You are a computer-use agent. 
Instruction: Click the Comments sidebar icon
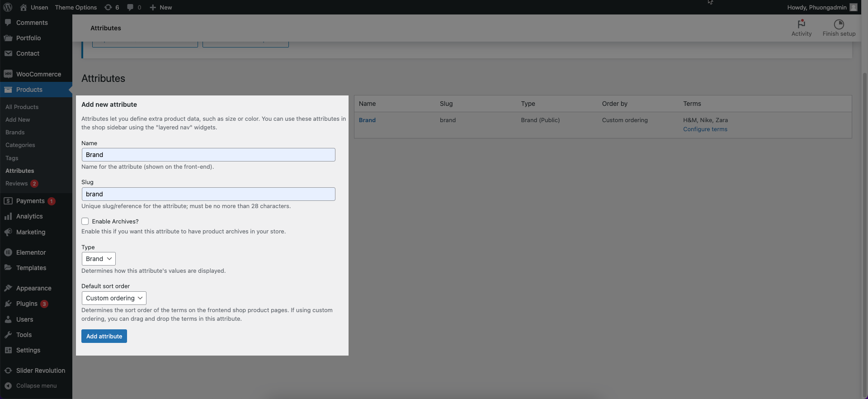point(8,23)
